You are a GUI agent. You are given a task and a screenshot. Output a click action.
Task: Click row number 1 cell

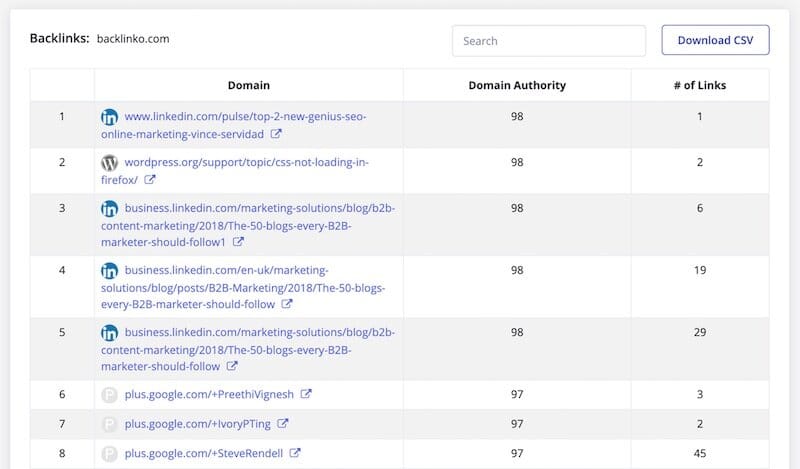pyautogui.click(x=62, y=125)
